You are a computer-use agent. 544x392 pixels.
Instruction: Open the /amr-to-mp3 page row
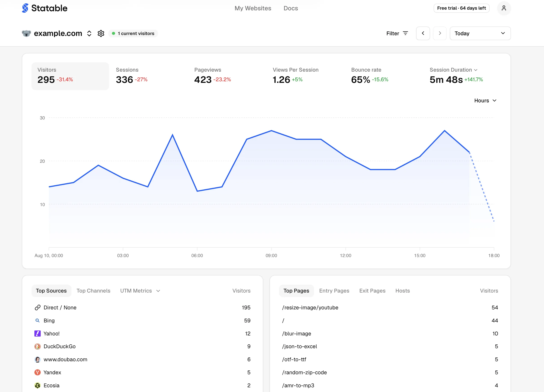pyautogui.click(x=390, y=385)
